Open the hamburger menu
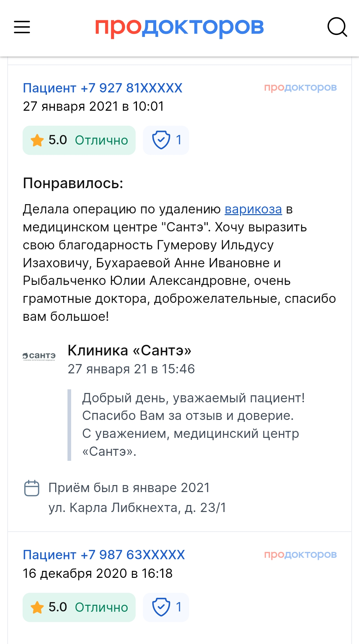359x644 pixels. pos(22,27)
